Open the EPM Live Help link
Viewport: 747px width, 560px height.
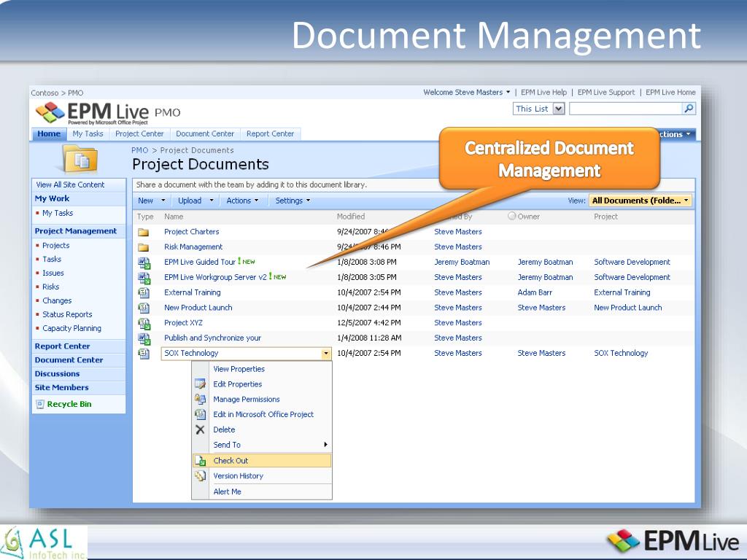coord(543,93)
